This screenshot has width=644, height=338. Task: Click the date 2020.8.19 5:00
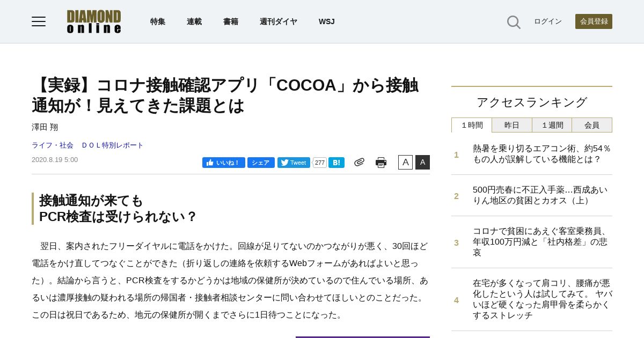(55, 160)
